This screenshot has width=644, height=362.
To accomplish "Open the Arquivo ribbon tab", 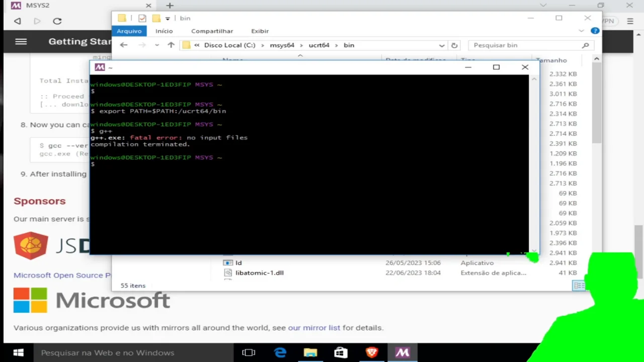I will 129,31.
